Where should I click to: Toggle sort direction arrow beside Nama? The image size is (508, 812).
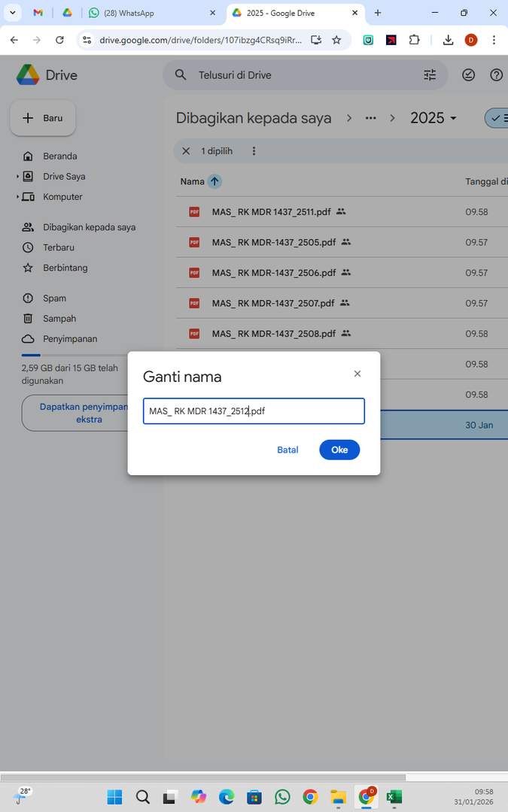coord(214,181)
